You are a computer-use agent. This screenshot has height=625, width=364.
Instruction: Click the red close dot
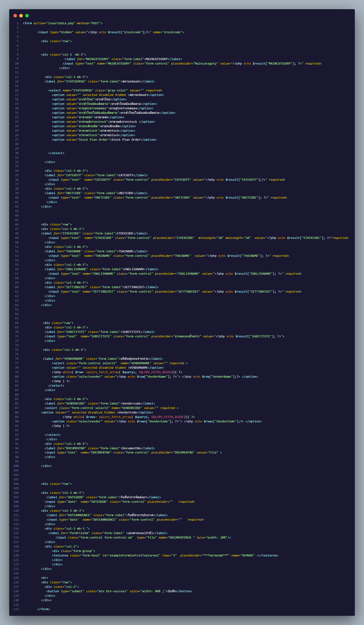pos(15,16)
